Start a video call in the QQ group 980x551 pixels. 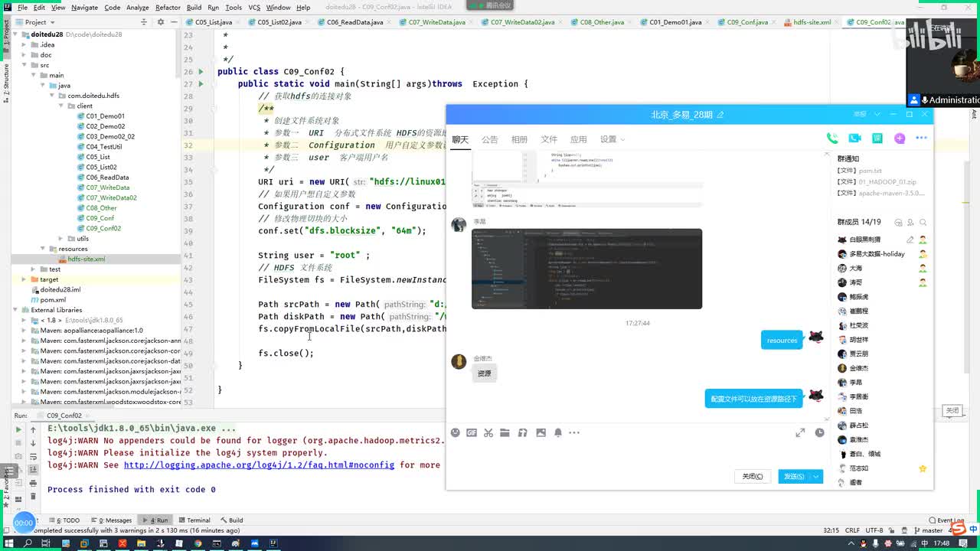[x=854, y=139]
